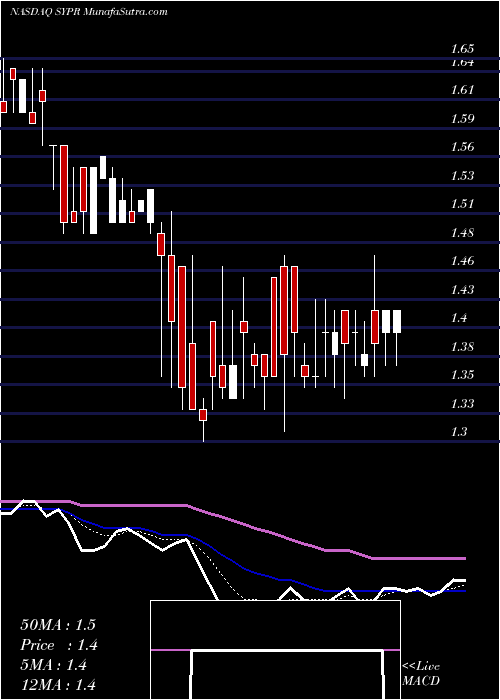Screen dimensions: 500x700
Task: Click the 1.4 price axis label
Action: tap(459, 319)
